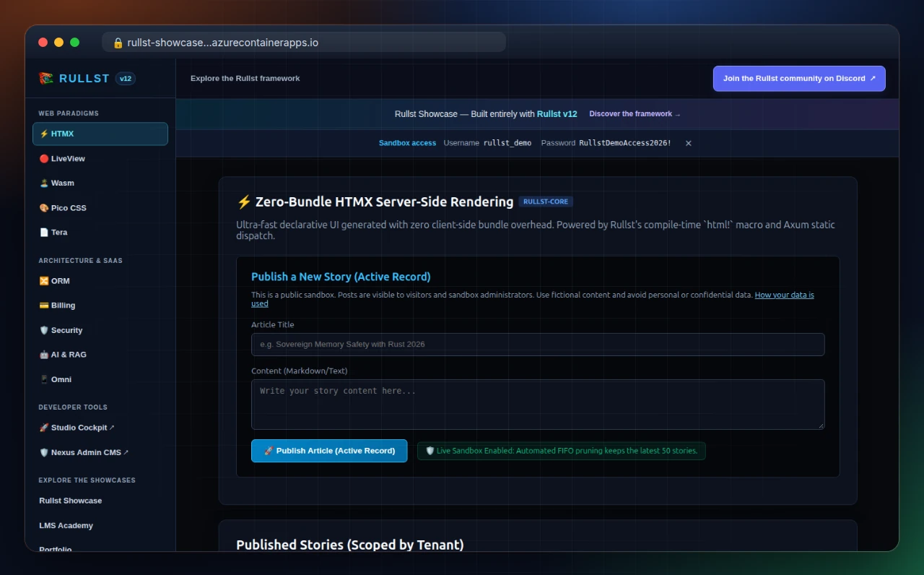924x575 pixels.
Task: Open Rullst Showcase under Explore the Showcases
Action: click(x=100, y=501)
